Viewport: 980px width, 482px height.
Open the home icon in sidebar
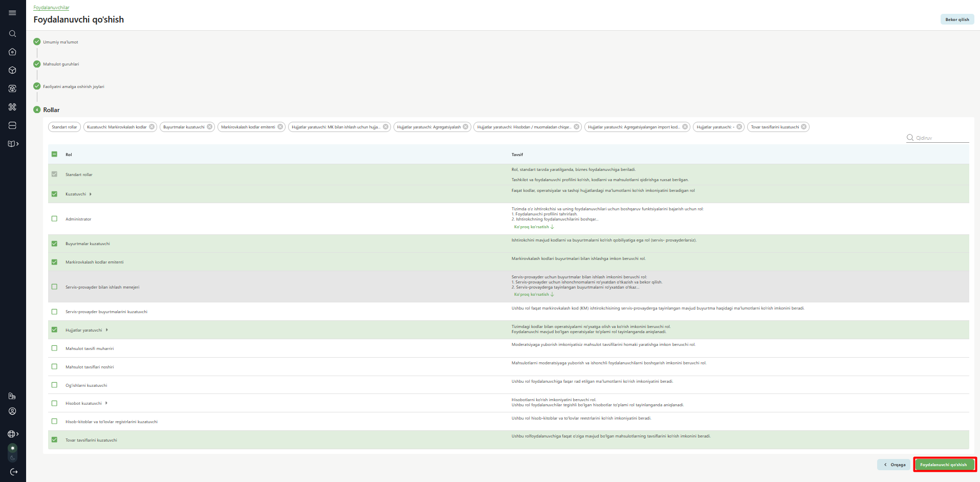[13, 52]
